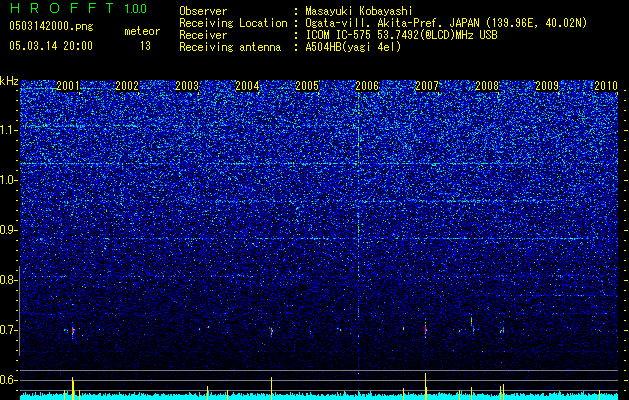Click the 1.1 kHz axis label
The width and height of the screenshot is (629, 400).
pos(9,130)
